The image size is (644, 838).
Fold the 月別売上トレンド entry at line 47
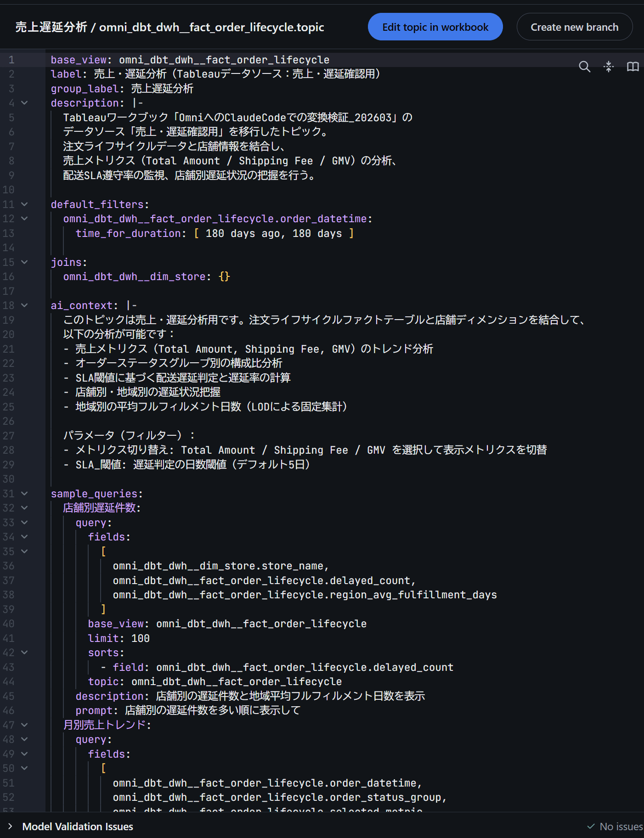[24, 725]
